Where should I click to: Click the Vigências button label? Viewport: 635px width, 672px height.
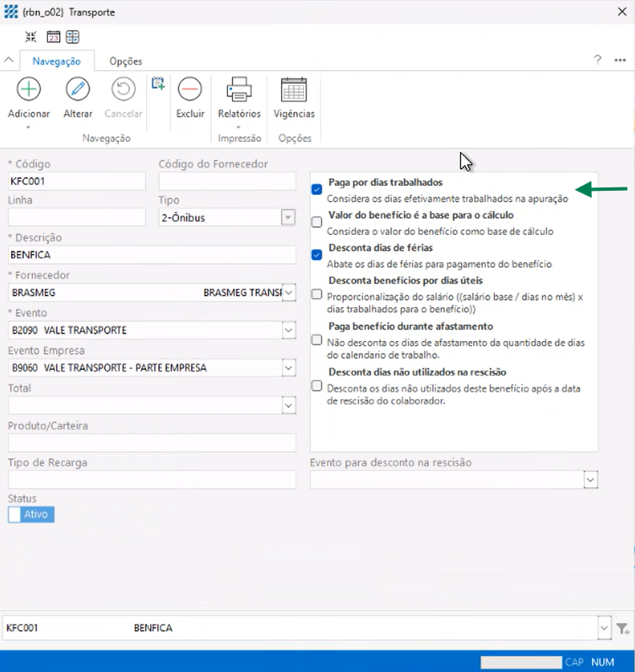click(x=294, y=114)
